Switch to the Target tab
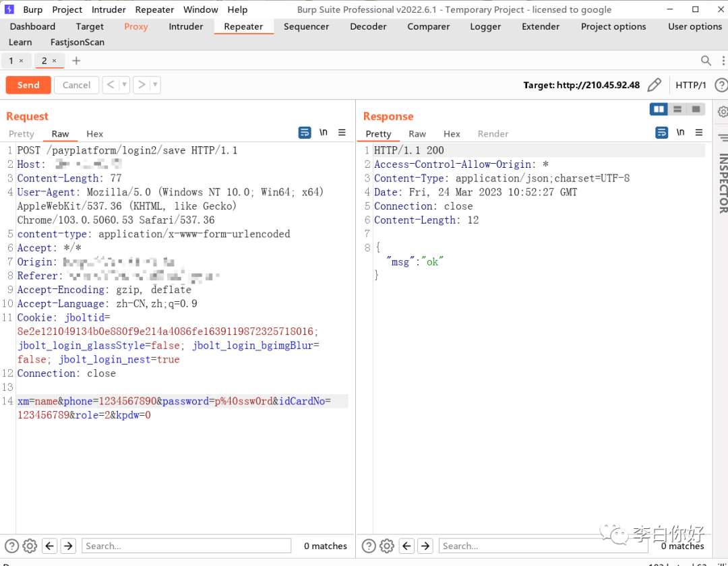Screen dimensions: 728x566 tap(90, 26)
